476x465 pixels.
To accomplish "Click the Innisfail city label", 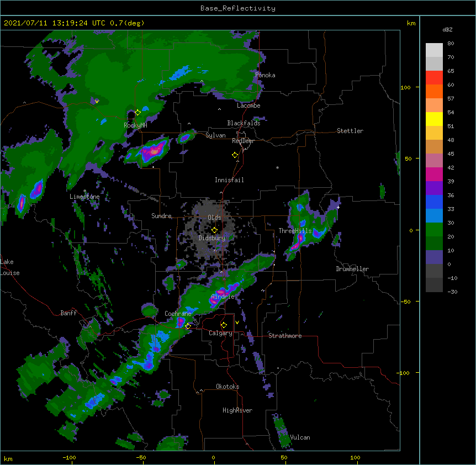I will [229, 180].
